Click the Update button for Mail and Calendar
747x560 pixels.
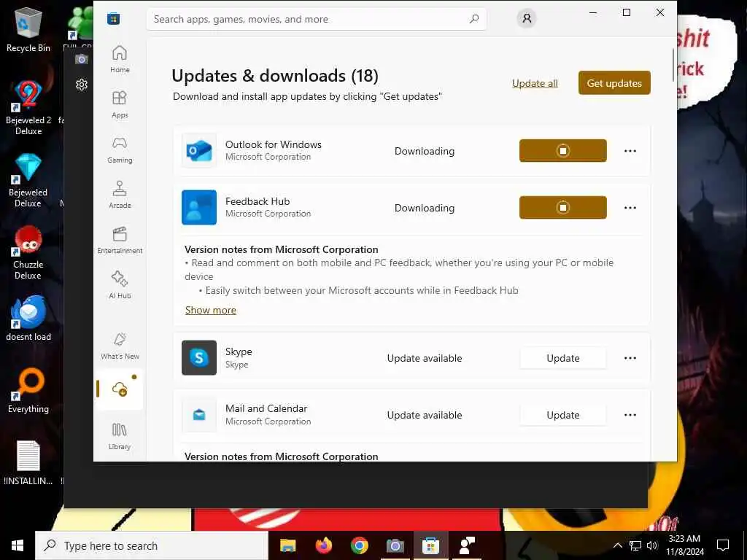click(x=562, y=415)
